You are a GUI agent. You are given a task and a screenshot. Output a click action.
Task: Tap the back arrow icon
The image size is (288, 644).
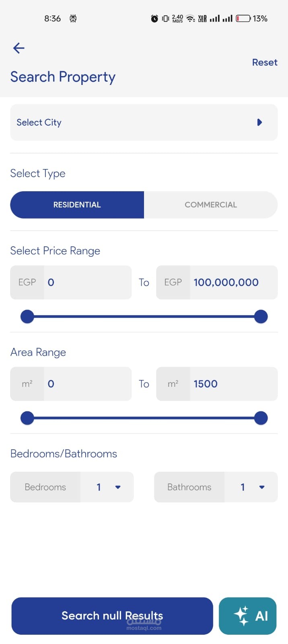(19, 48)
